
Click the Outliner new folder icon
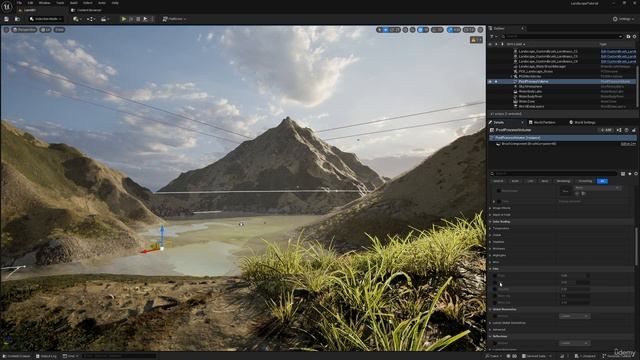click(628, 36)
